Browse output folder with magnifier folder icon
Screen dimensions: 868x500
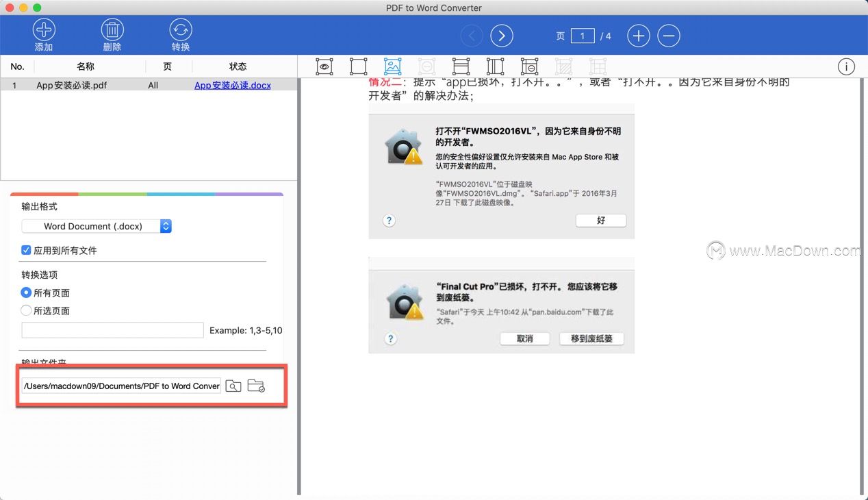click(233, 386)
